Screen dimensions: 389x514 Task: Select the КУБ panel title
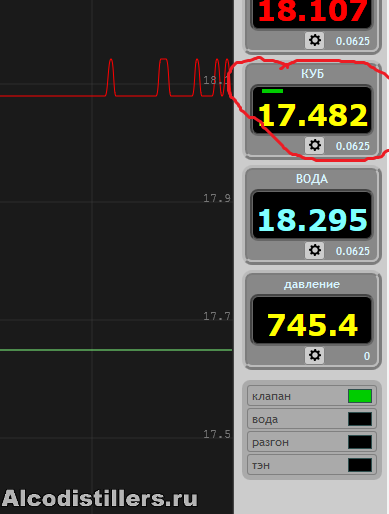pyautogui.click(x=312, y=74)
